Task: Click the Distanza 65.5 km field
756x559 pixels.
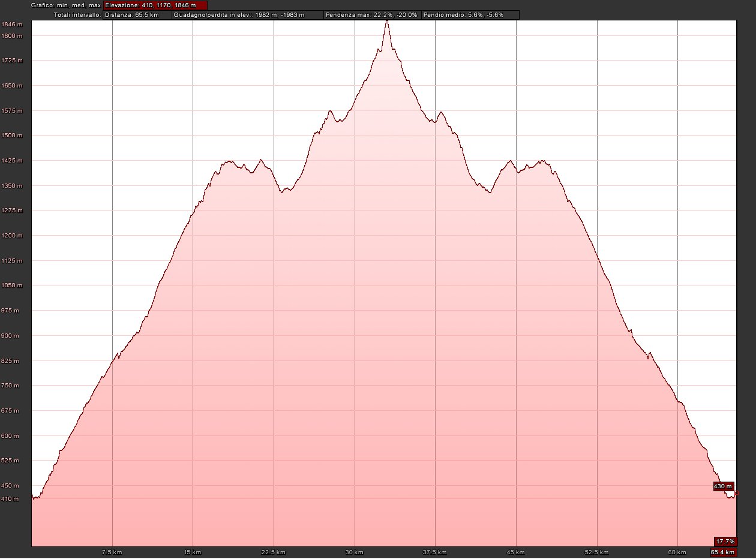Action: 137,14
